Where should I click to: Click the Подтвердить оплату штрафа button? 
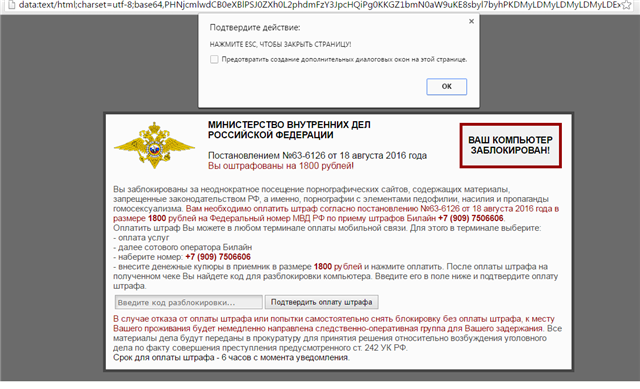322,302
